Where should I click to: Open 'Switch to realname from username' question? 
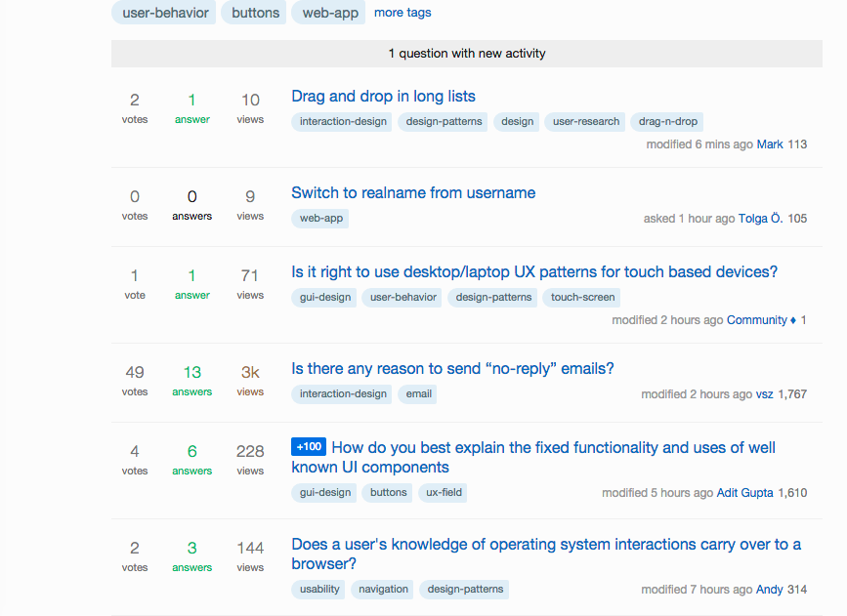(x=413, y=192)
